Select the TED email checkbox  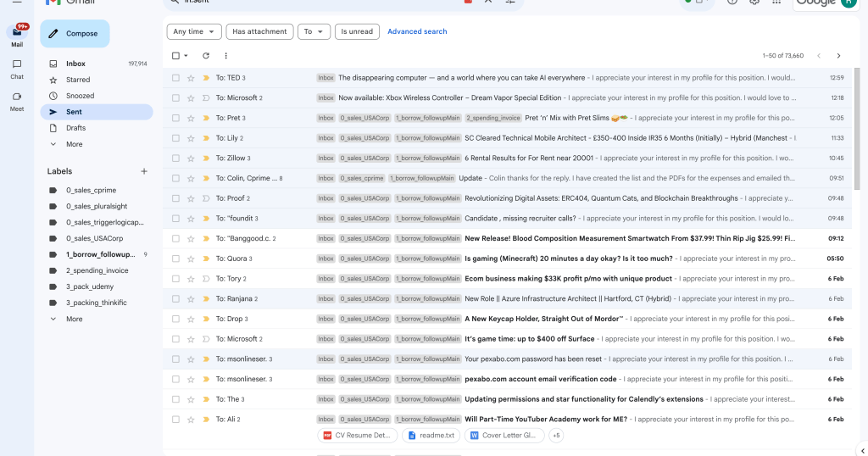tap(175, 78)
